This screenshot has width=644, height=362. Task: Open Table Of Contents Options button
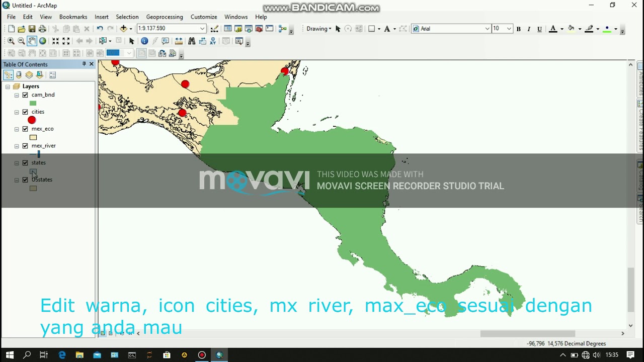coord(52,75)
